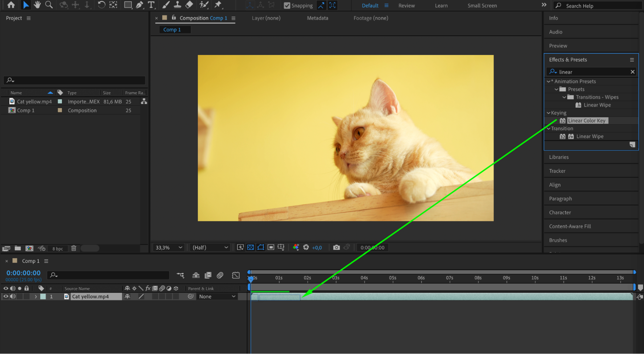The image size is (644, 354).
Task: Select the Zoom tool
Action: tap(49, 5)
